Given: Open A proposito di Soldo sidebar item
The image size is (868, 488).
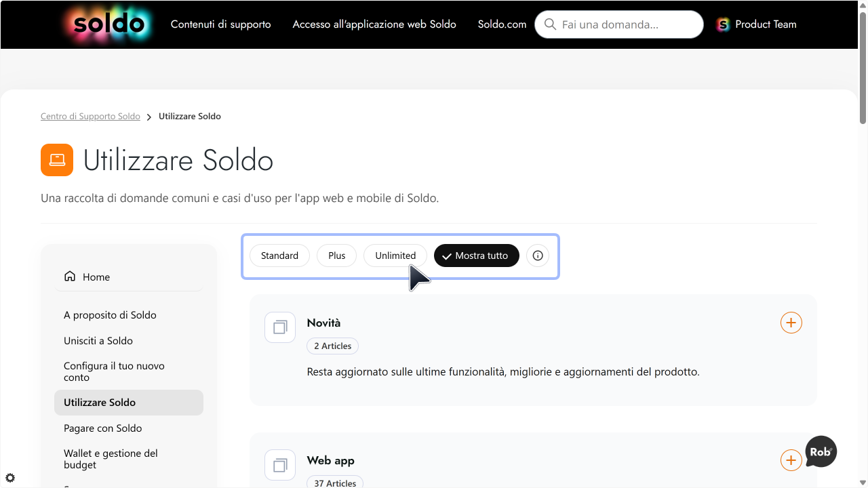Looking at the screenshot, I should point(110,315).
